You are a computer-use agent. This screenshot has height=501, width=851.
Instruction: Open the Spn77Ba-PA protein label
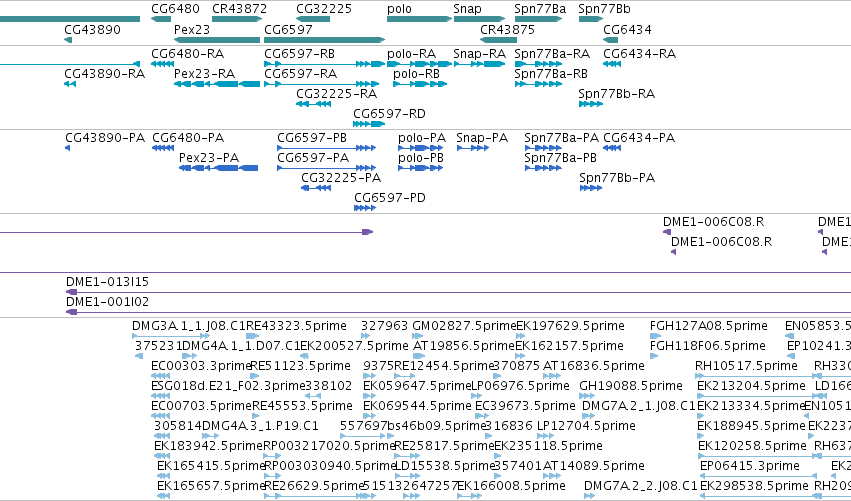pos(562,138)
